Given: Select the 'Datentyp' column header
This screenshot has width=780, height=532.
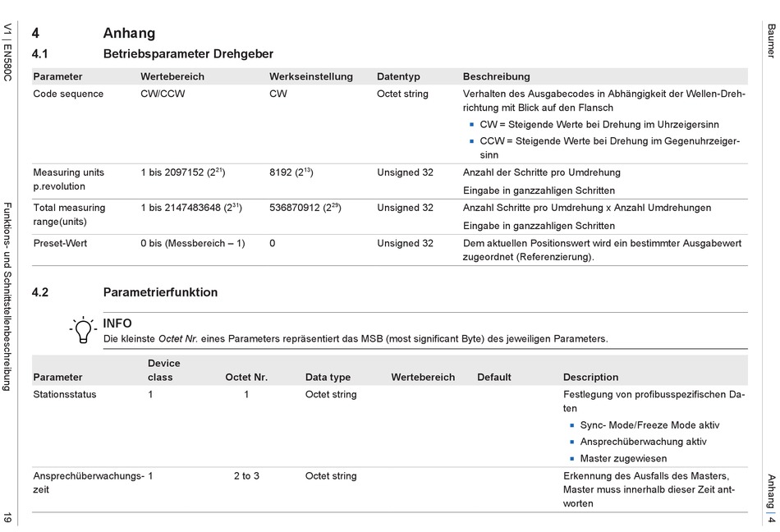Looking at the screenshot, I should 398,76.
